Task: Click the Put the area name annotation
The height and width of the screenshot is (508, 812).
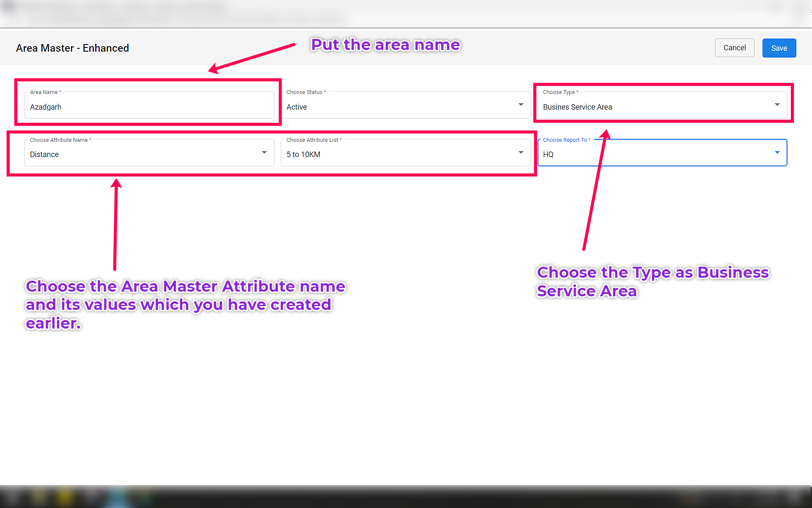Action: coord(385,45)
